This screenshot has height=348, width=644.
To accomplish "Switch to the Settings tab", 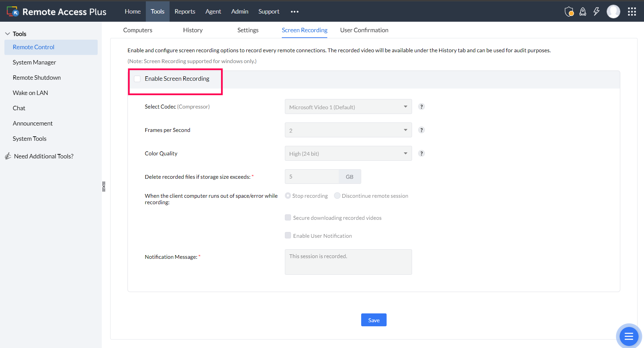I will point(248,30).
